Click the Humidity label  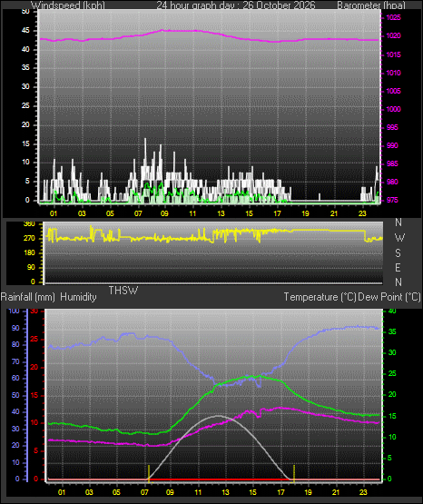tap(78, 297)
